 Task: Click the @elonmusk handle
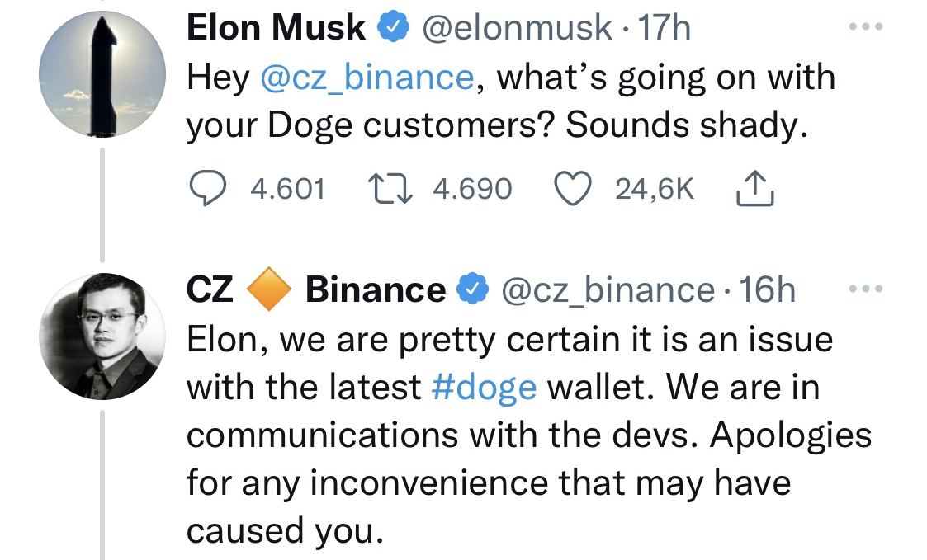coord(517,30)
